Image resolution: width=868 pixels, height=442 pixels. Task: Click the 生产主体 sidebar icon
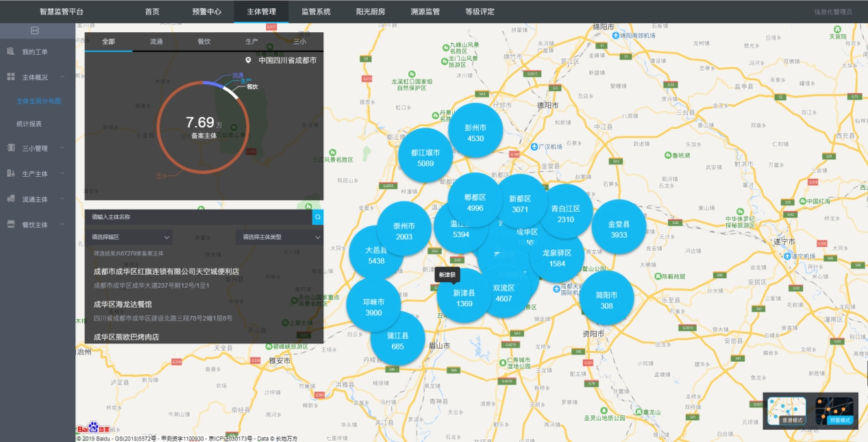[11, 173]
